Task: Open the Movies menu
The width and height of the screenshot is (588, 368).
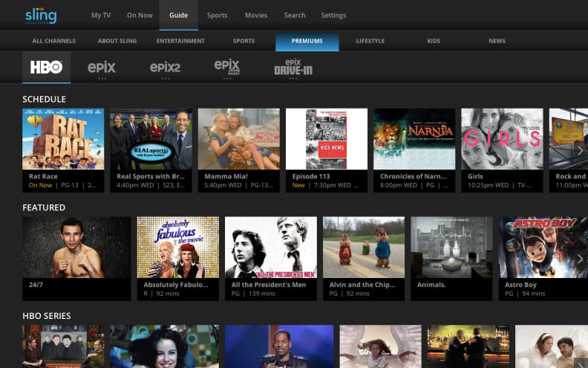Action: coord(256,16)
